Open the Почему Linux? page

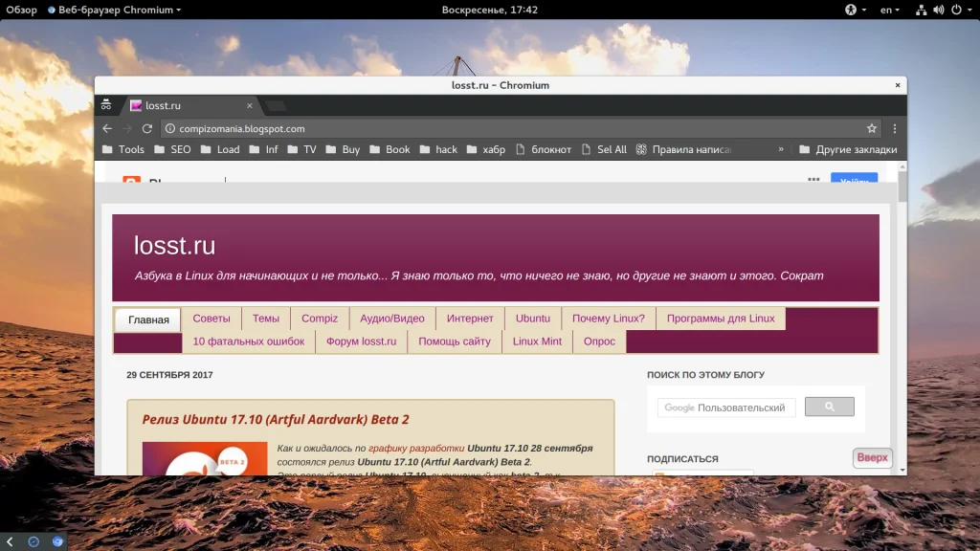tap(608, 319)
